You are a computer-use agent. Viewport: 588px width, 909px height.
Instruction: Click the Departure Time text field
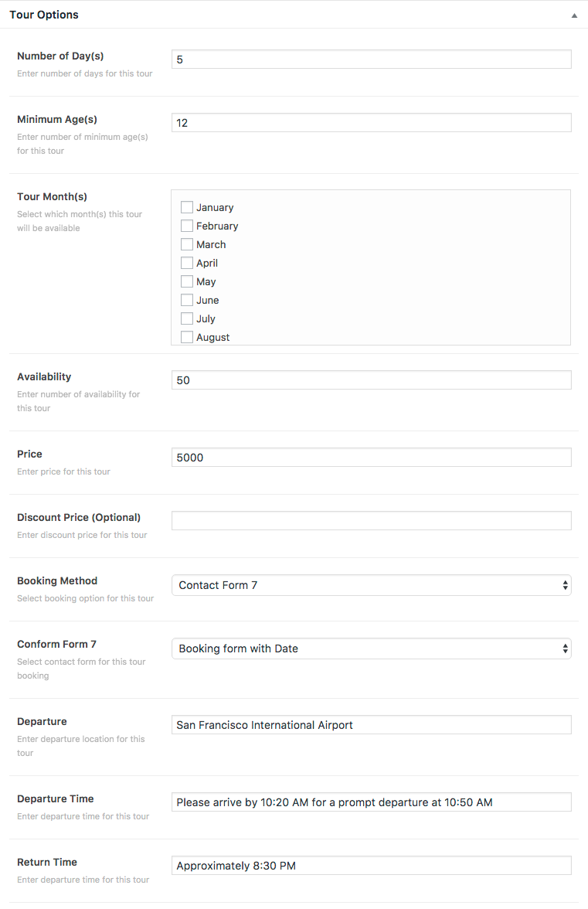click(372, 802)
